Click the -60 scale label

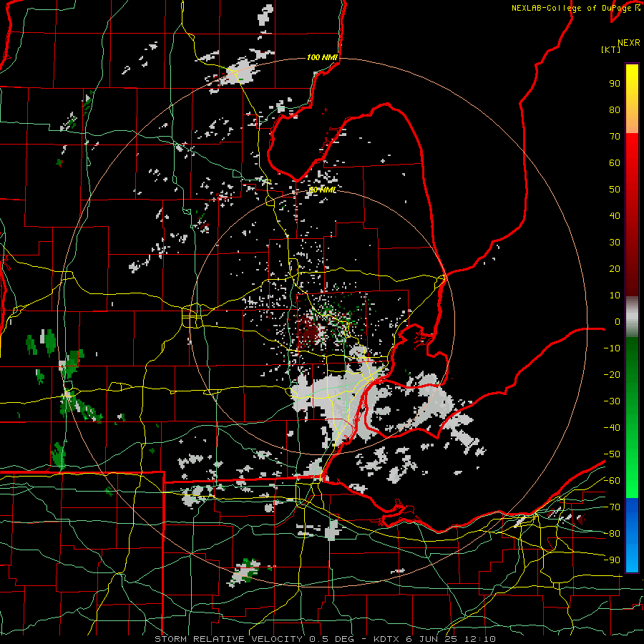coord(612,481)
